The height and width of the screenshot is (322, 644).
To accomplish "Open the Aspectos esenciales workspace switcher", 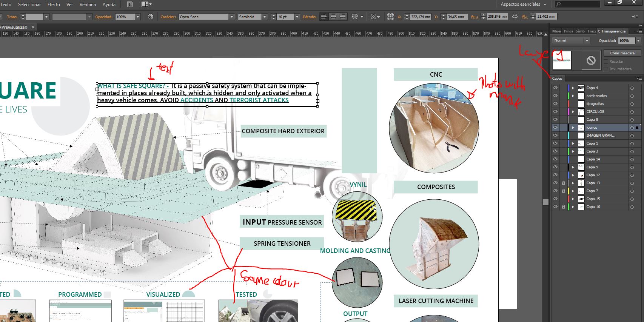I will click(x=523, y=4).
